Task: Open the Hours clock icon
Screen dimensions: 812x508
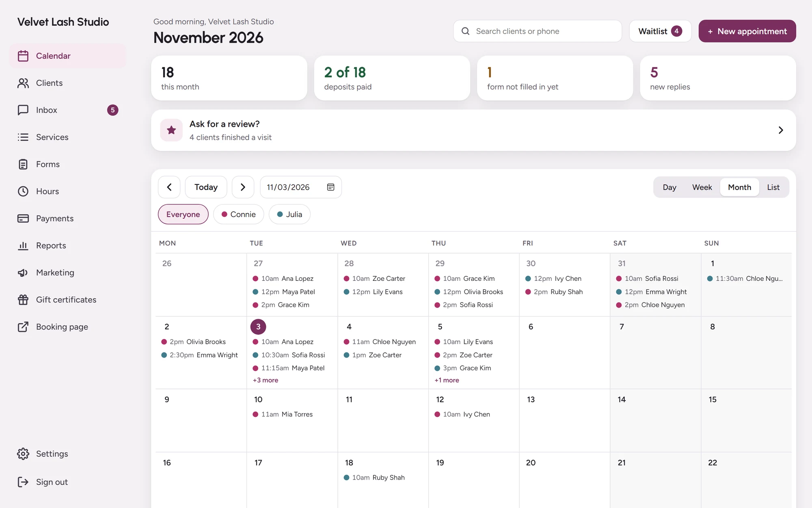Action: point(23,191)
